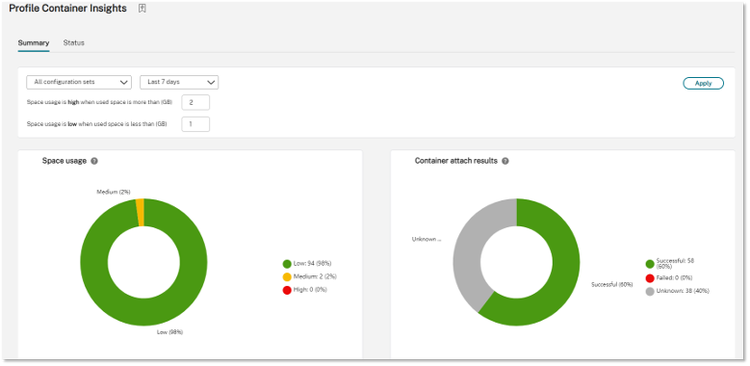
Task: Click the Successful (60%) chart label
Action: (x=612, y=284)
